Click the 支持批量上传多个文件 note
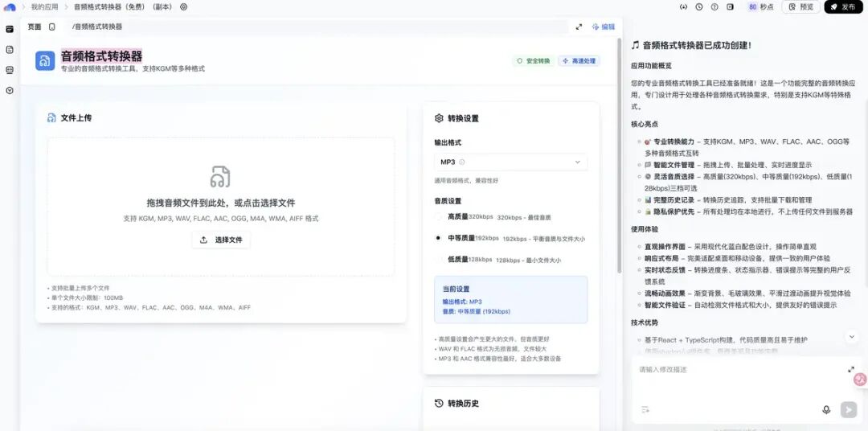This screenshot has width=868, height=431. point(79,288)
